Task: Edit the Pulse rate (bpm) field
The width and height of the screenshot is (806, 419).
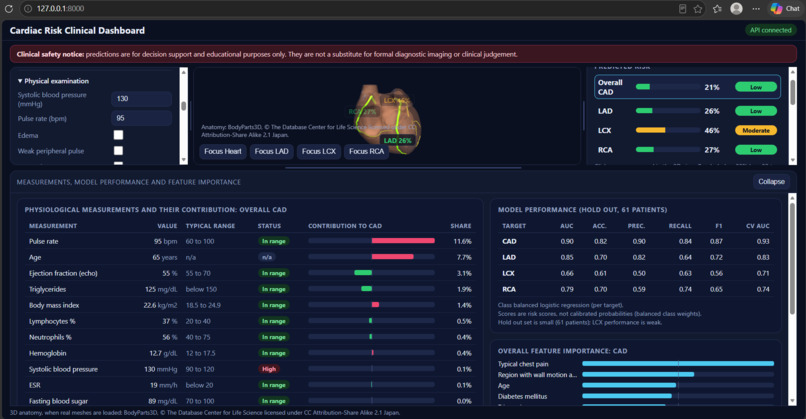Action: pos(141,118)
